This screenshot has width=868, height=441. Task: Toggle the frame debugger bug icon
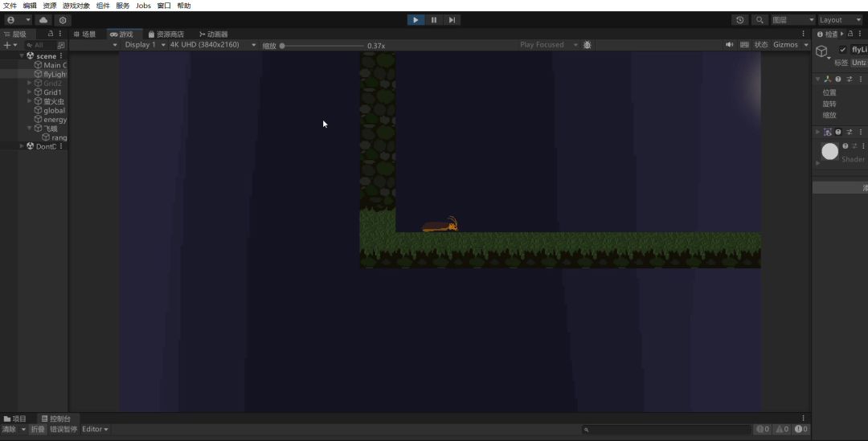pyautogui.click(x=588, y=45)
